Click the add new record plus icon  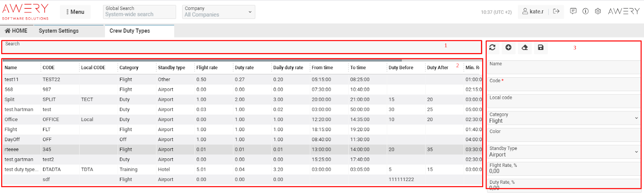point(508,48)
